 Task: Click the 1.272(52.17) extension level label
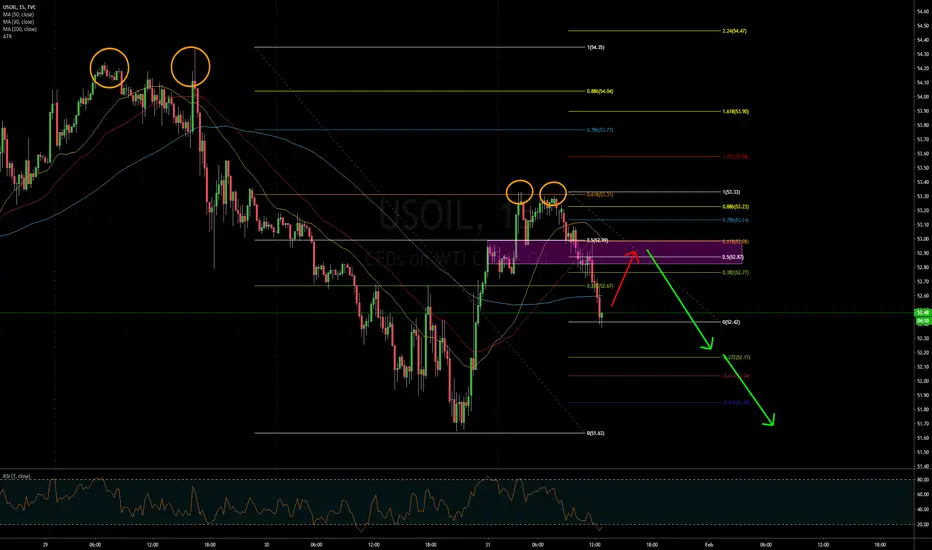point(736,357)
